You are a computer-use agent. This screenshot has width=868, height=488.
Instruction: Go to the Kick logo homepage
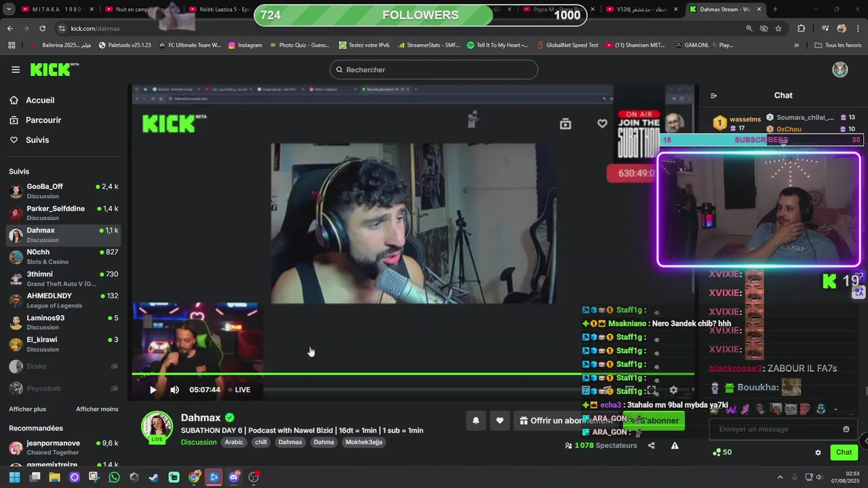[x=54, y=70]
